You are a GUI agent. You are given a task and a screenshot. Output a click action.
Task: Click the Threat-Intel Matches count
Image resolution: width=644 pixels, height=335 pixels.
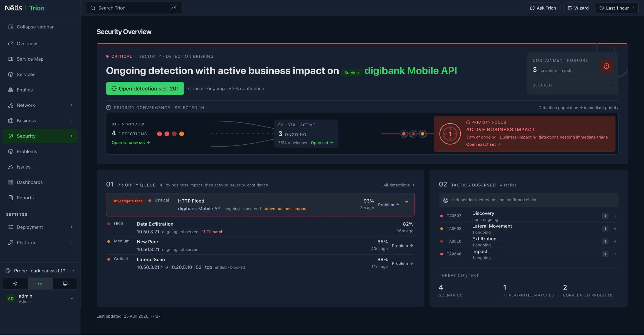pyautogui.click(x=505, y=287)
